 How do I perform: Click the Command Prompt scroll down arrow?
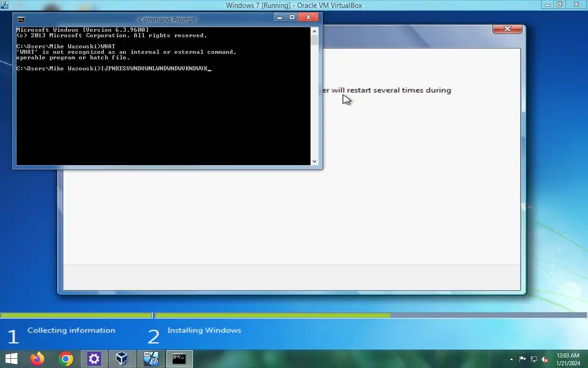tap(314, 161)
